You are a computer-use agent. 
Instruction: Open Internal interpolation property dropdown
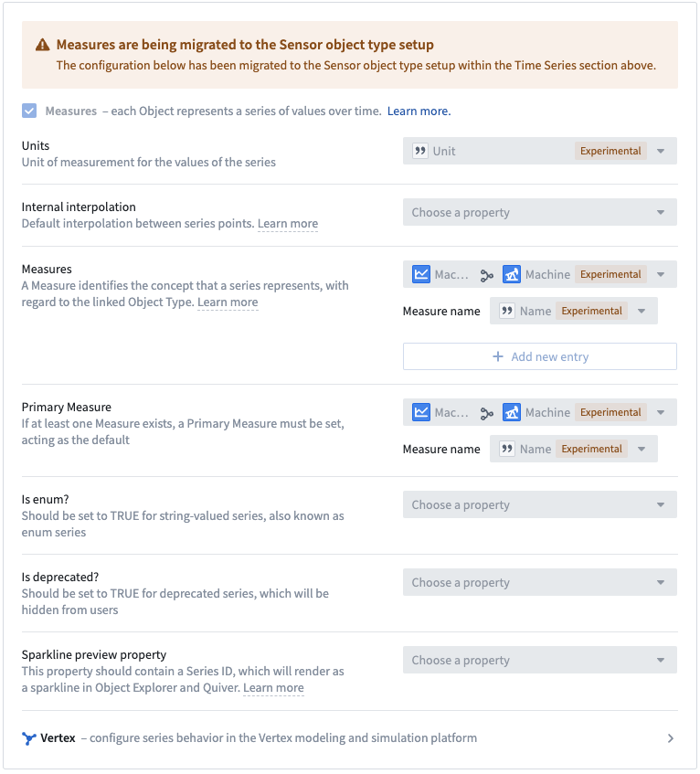(x=539, y=212)
